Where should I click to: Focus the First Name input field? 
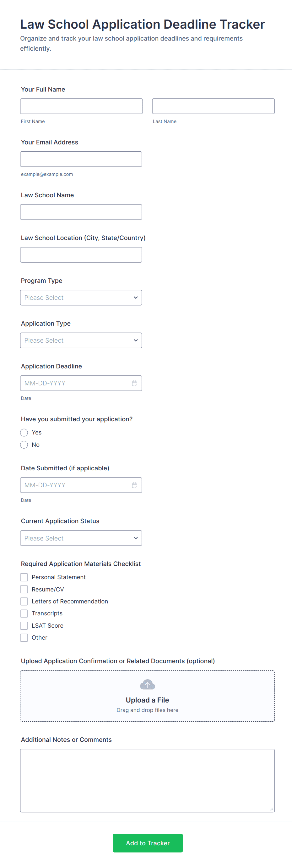coord(81,106)
